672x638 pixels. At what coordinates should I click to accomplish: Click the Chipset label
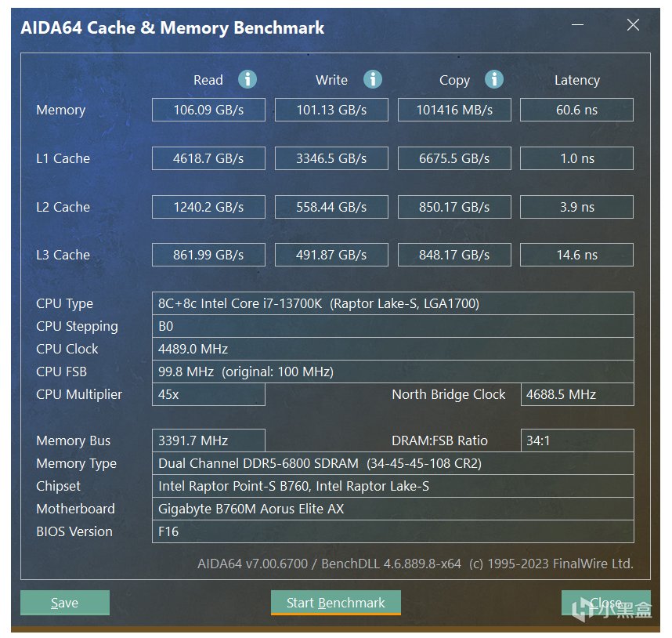pyautogui.click(x=58, y=487)
